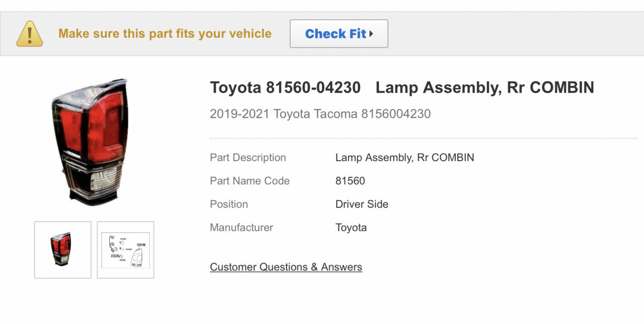Image resolution: width=644 pixels, height=324 pixels.
Task: Click the yellow warning triangle icon
Action: pos(29,34)
